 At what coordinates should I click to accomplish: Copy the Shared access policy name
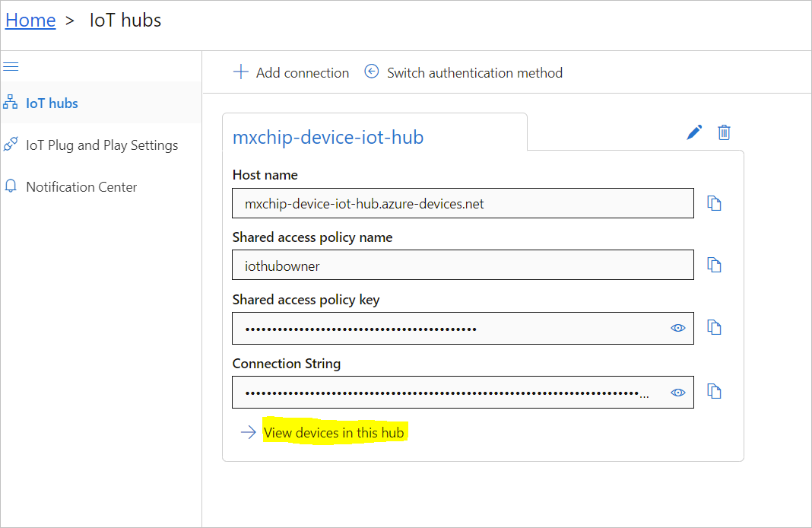click(x=715, y=265)
